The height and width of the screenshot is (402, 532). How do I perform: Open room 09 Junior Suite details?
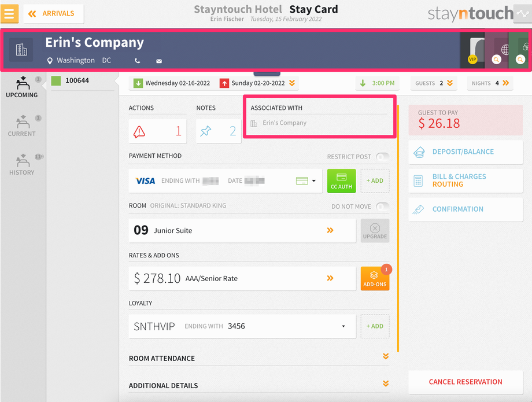click(x=242, y=230)
